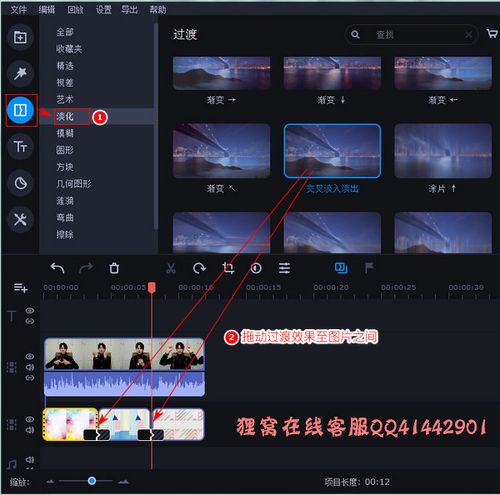Select the 淡化 category
This screenshot has height=495, width=500.
coord(65,116)
